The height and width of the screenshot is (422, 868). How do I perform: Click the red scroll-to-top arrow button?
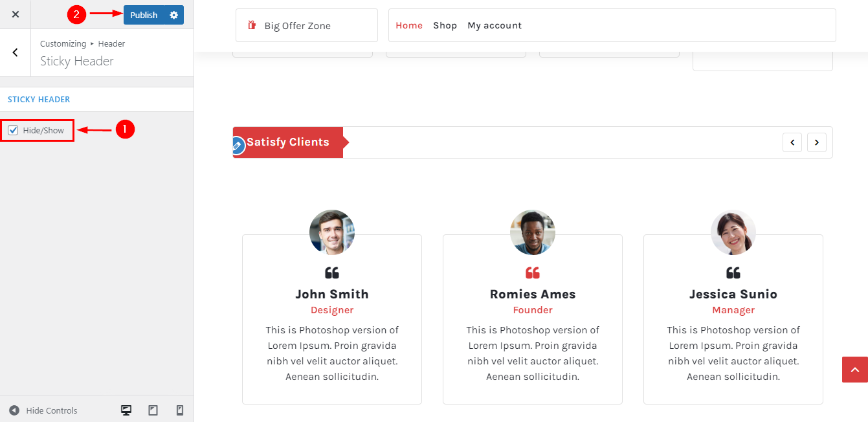coord(855,370)
